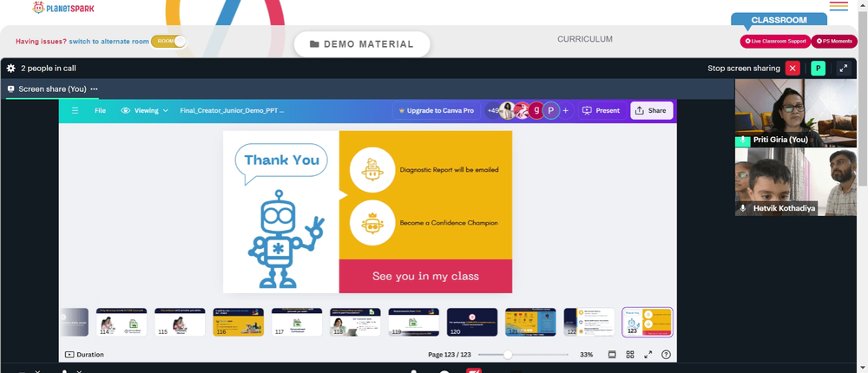Click the 'See you in my class' banner
868x373 pixels.
(x=425, y=276)
